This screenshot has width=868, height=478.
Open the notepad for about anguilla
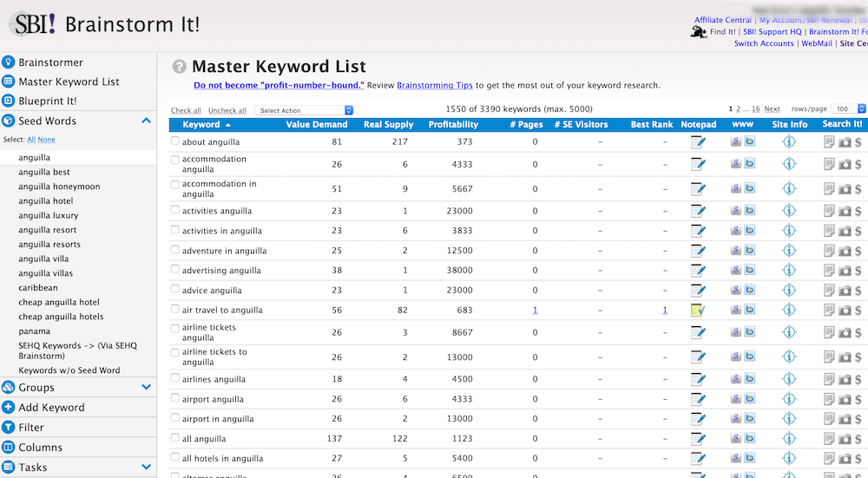(x=698, y=142)
